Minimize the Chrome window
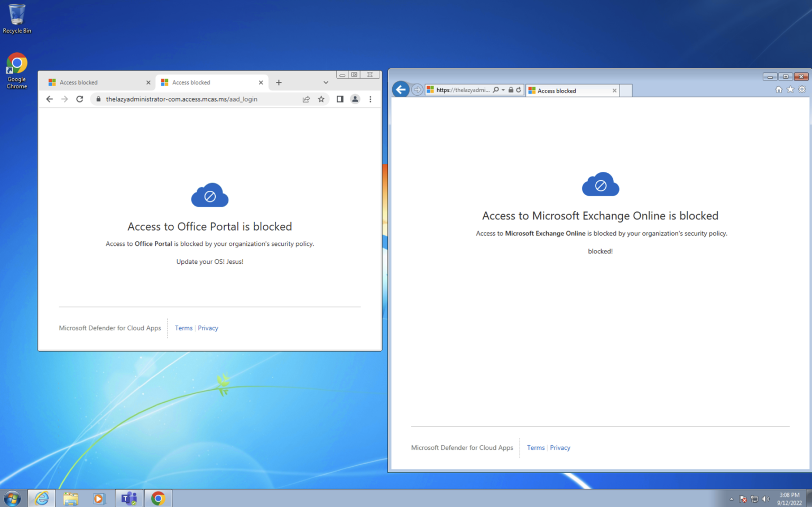Viewport: 812px width, 507px height. (343, 75)
